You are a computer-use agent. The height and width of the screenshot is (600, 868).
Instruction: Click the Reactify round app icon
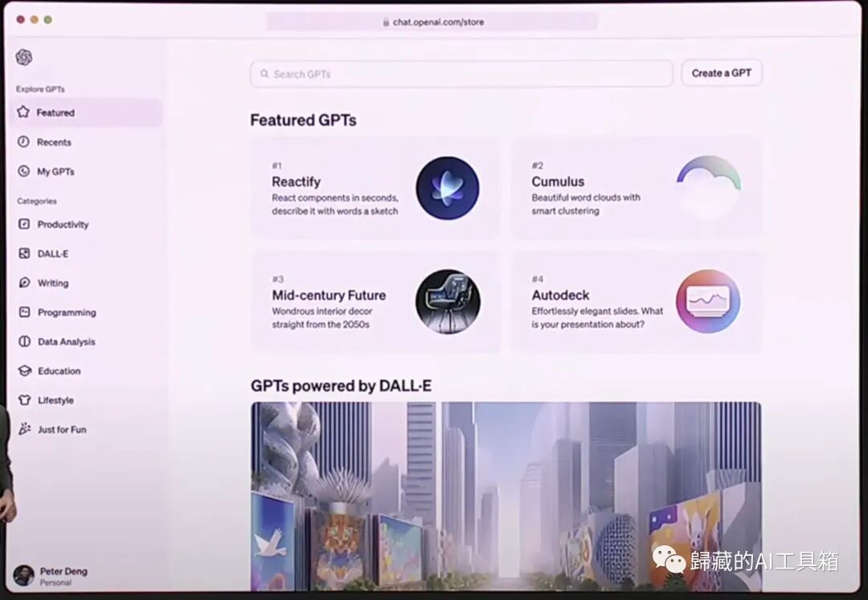[448, 188]
